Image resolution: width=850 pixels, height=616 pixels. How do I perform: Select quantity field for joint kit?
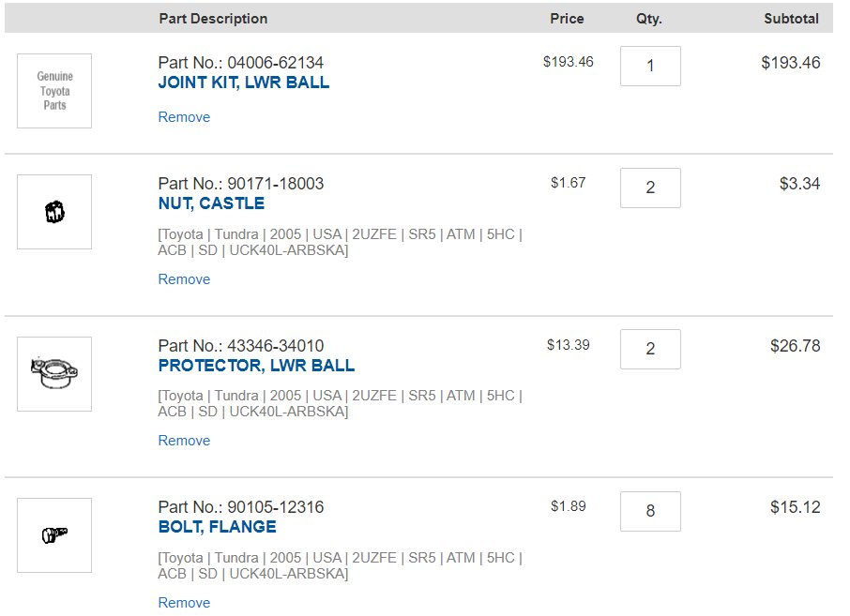pos(650,66)
